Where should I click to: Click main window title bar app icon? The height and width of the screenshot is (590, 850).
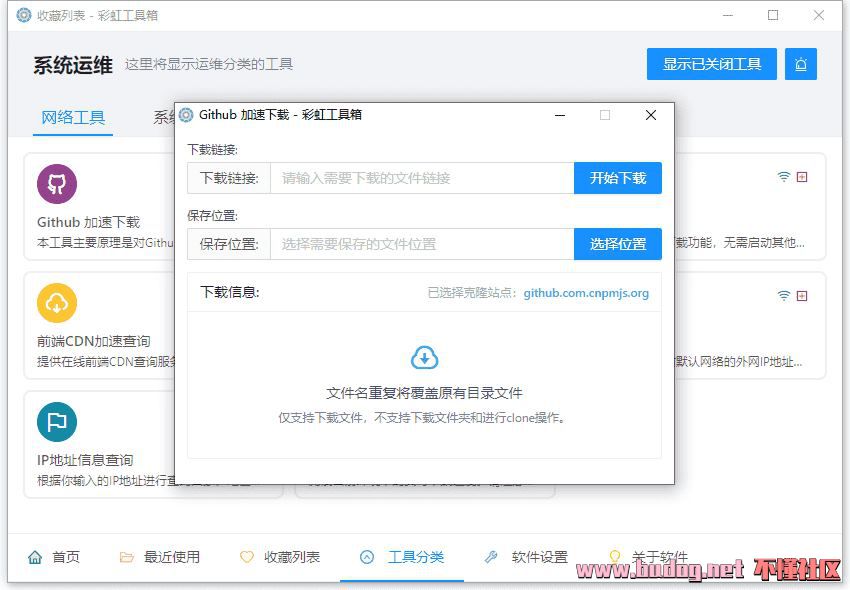click(24, 15)
